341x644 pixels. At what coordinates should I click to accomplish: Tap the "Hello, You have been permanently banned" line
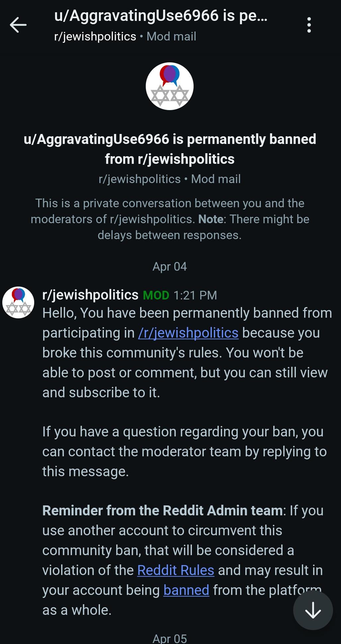pyautogui.click(x=187, y=313)
